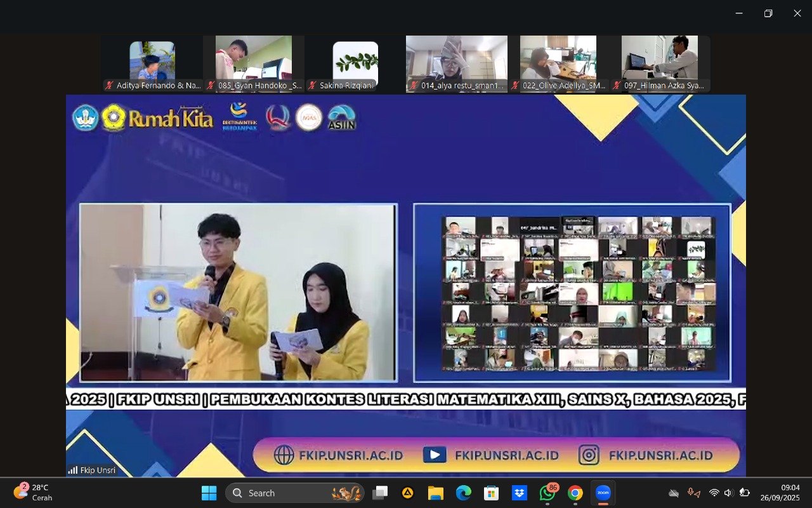
Task: Click the Fkip Unsri signal strength icon
Action: click(x=73, y=471)
